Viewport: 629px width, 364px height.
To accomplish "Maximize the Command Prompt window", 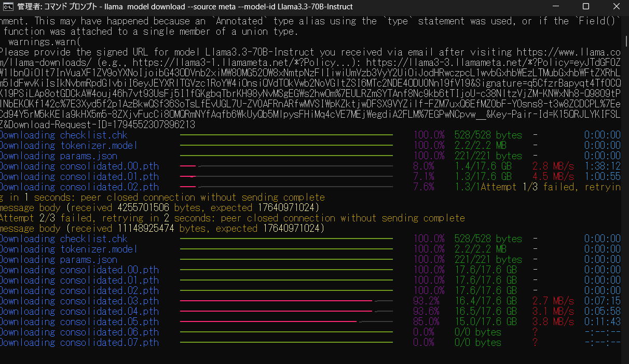I will [x=585, y=7].
